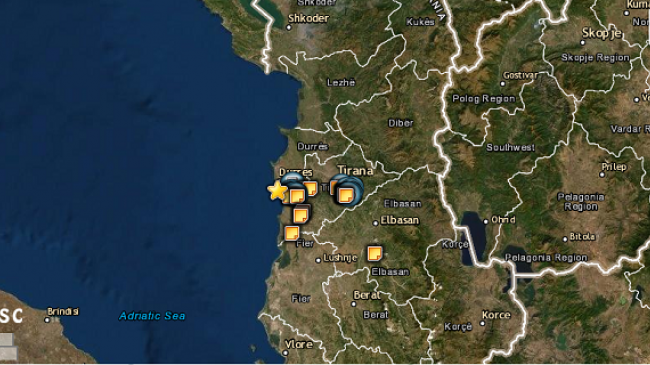Select the note marker overlapping Tirana's blue circles

(x=346, y=195)
